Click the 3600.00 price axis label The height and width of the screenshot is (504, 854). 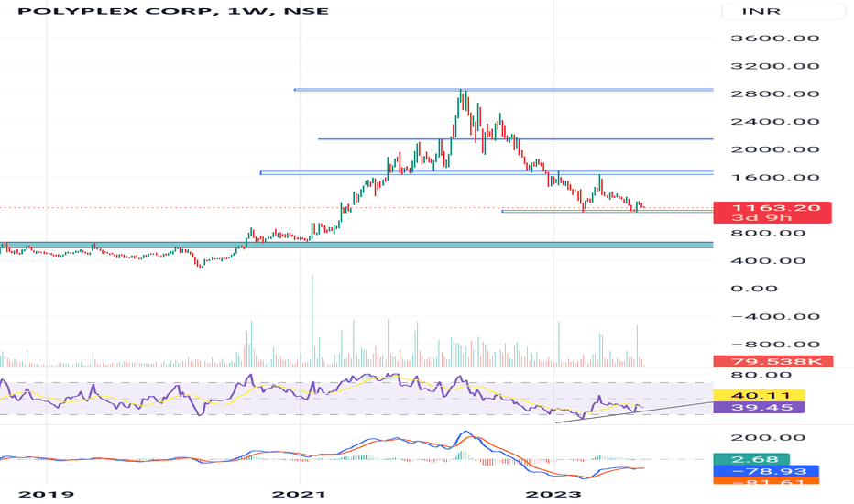[774, 38]
